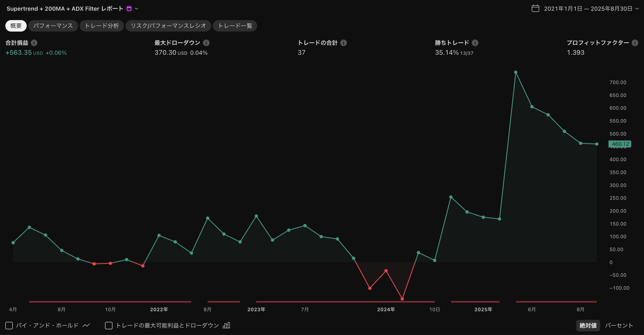
Task: Expand the report title dropdown chevron
Action: (137, 9)
